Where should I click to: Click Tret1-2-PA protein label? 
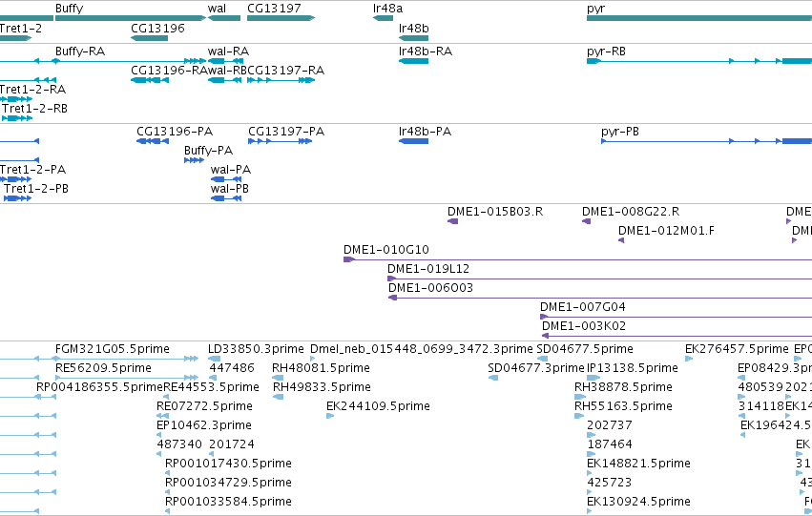pyautogui.click(x=32, y=170)
